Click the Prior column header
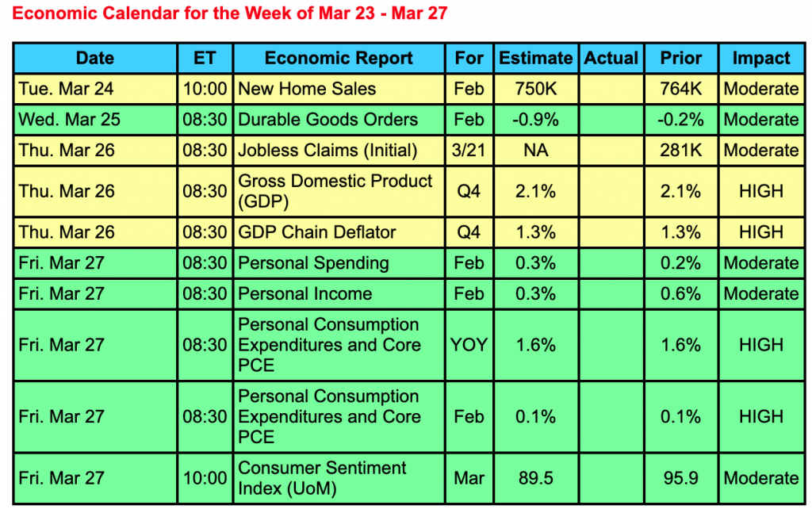Image resolution: width=812 pixels, height=513 pixels. pos(680,58)
